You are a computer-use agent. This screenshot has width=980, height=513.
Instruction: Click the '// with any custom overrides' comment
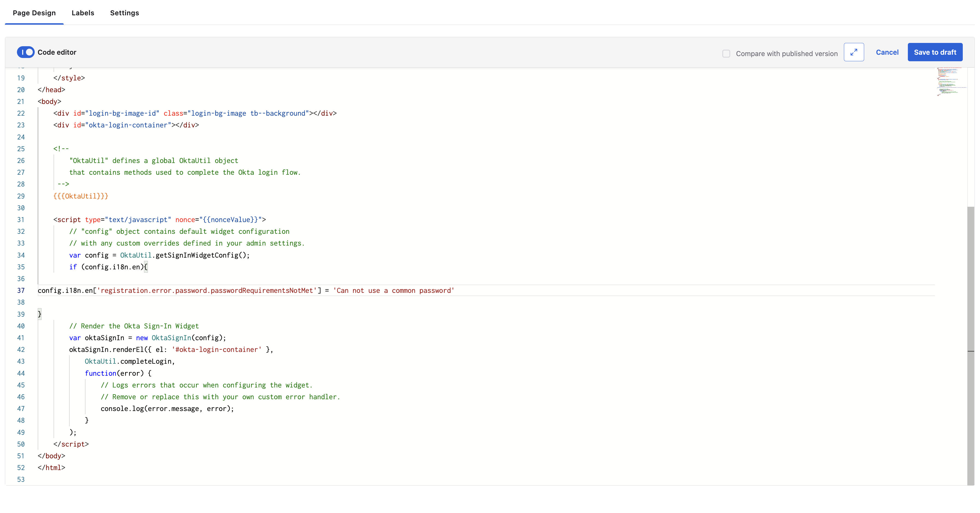coord(187,244)
